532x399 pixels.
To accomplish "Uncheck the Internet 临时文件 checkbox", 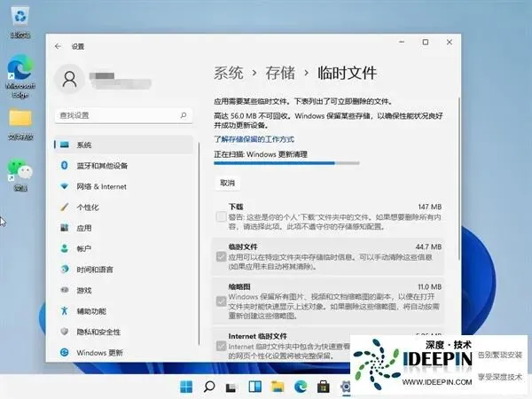I will click(x=221, y=346).
